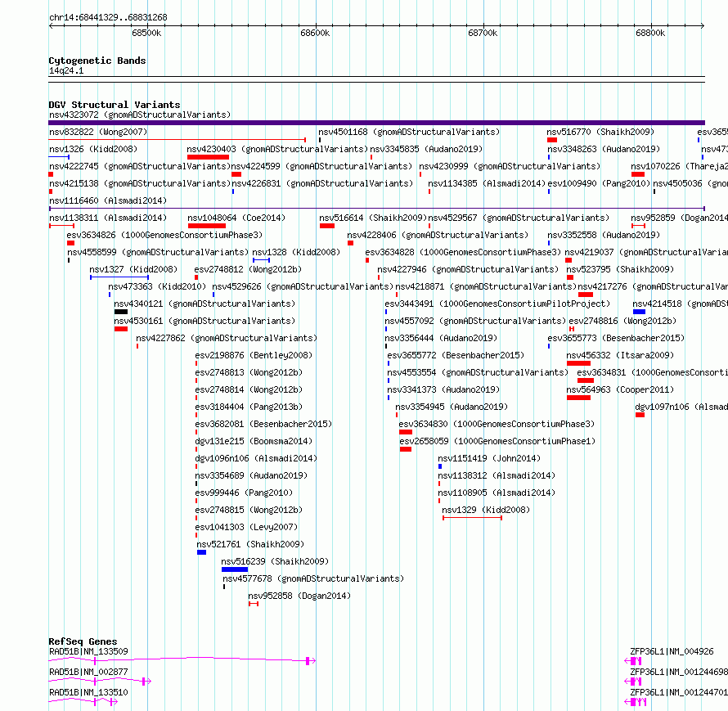728x711 pixels.
Task: Open nsv4501168 gnomADStructuralVariants entry
Action: pyautogui.click(x=409, y=132)
